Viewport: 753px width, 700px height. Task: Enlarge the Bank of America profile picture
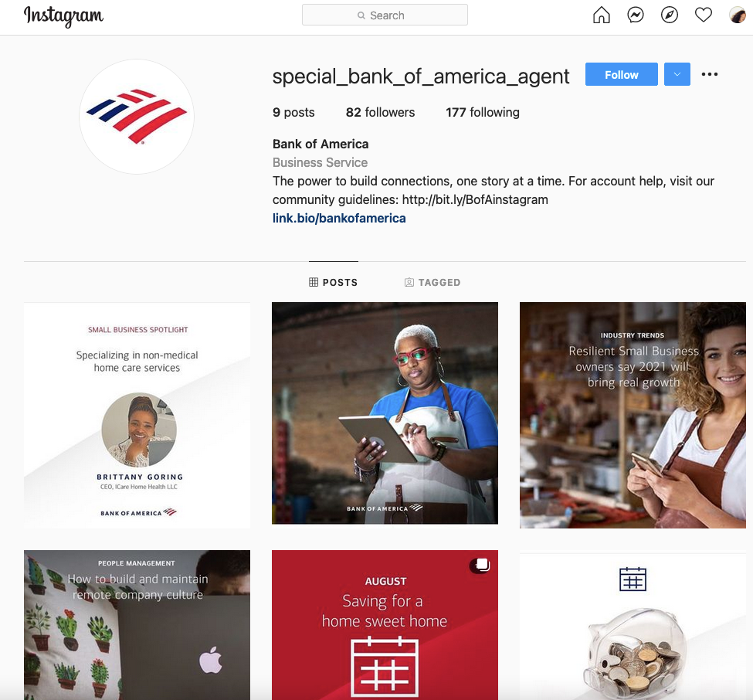[137, 117]
